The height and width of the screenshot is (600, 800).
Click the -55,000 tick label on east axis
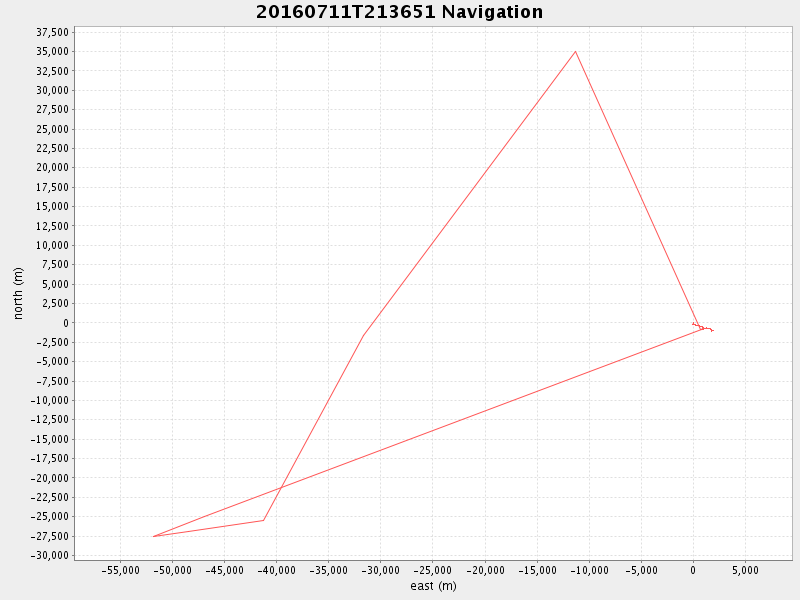tap(121, 571)
